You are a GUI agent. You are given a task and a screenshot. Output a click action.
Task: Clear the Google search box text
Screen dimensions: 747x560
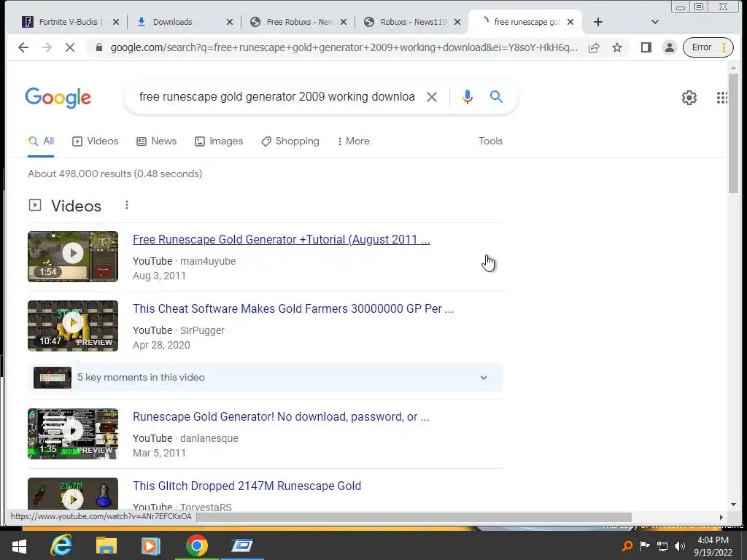coord(432,97)
